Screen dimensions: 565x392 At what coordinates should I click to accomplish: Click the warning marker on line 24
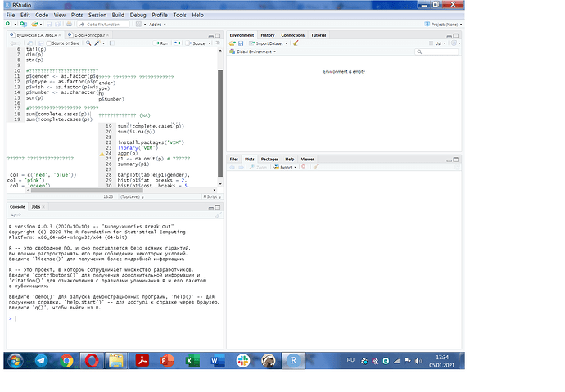coord(102,154)
